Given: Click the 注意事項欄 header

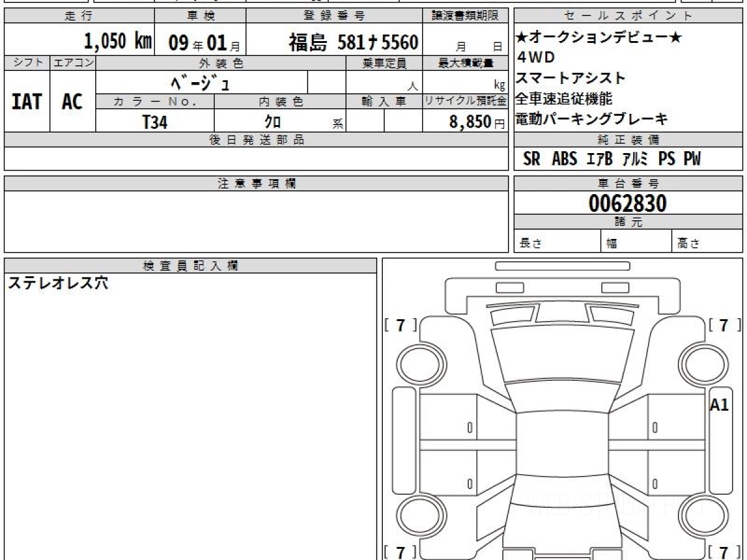Looking at the screenshot, I should tap(256, 184).
